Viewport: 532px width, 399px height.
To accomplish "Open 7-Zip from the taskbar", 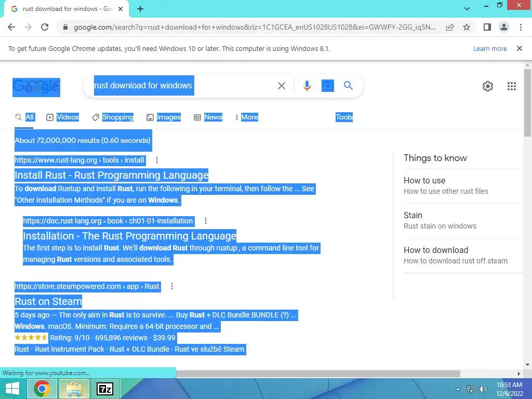I will pyautogui.click(x=105, y=389).
